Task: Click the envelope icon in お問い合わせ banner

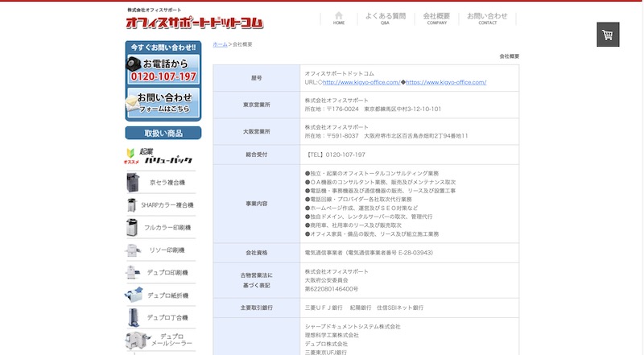Action: [x=132, y=103]
